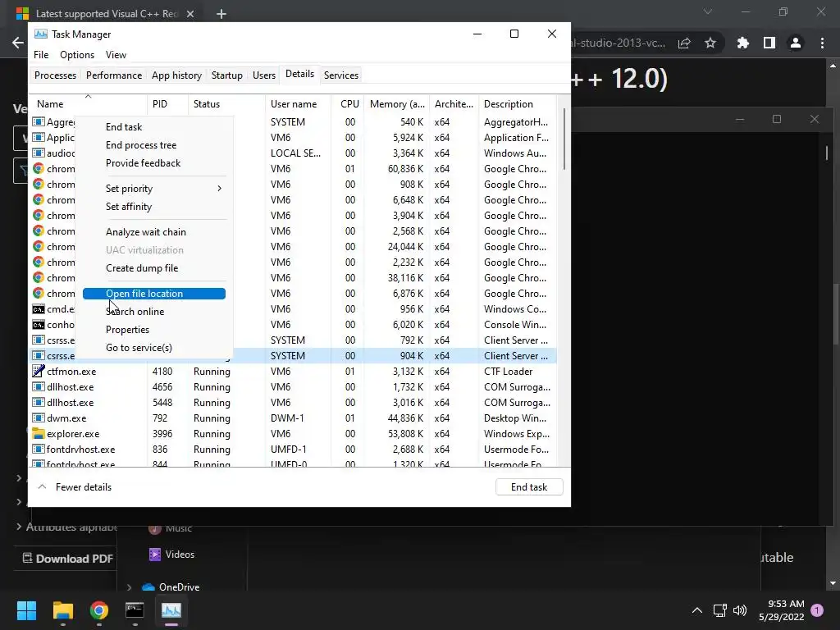Click the Videos folder icon in Explorer
This screenshot has height=630, width=840.
click(x=155, y=555)
